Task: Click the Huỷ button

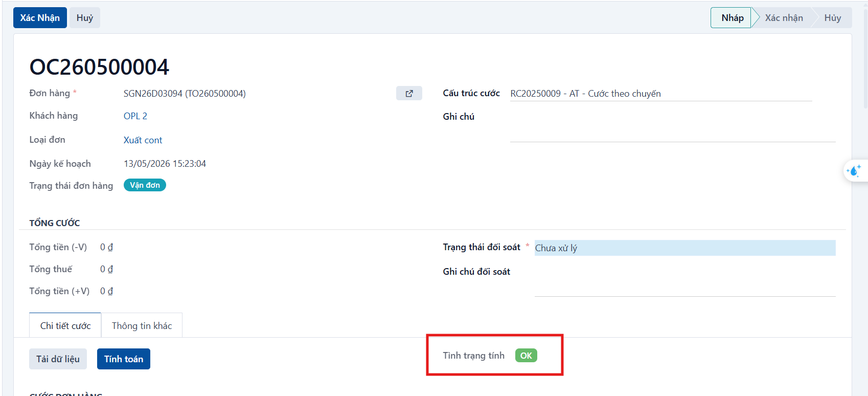Action: (85, 18)
